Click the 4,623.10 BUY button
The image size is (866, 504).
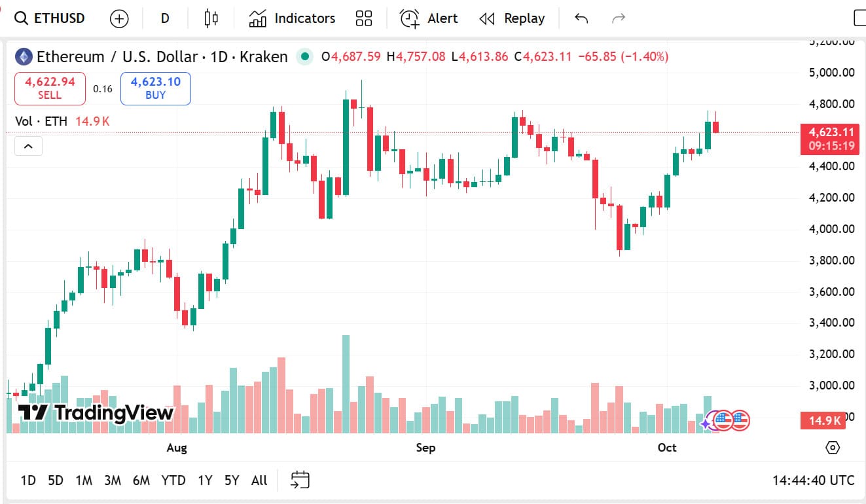(155, 88)
